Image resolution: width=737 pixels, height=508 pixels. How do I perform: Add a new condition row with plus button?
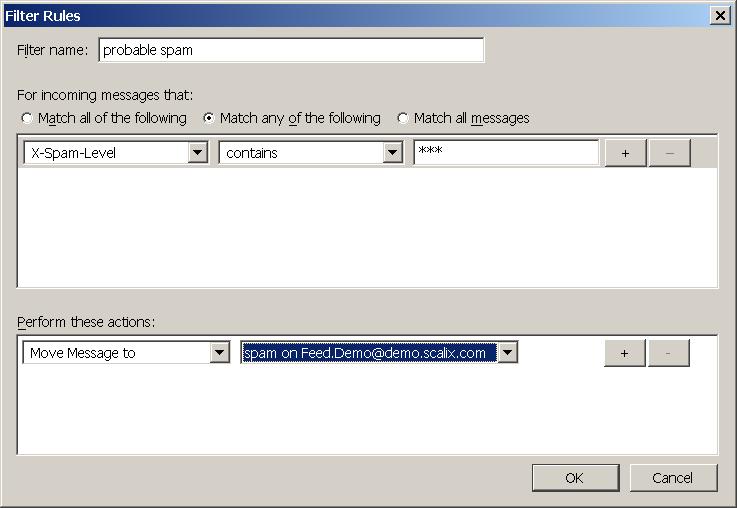click(625, 153)
